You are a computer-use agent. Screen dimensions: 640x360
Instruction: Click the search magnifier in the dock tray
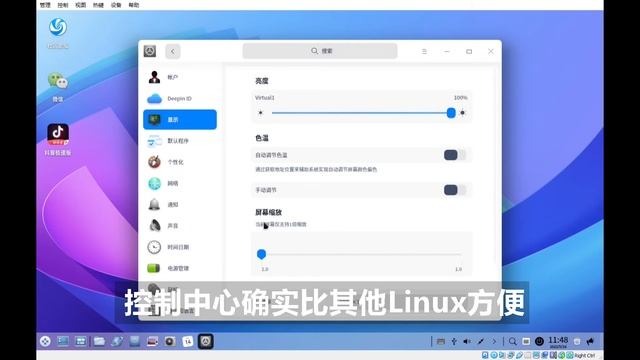pyautogui.click(x=513, y=341)
